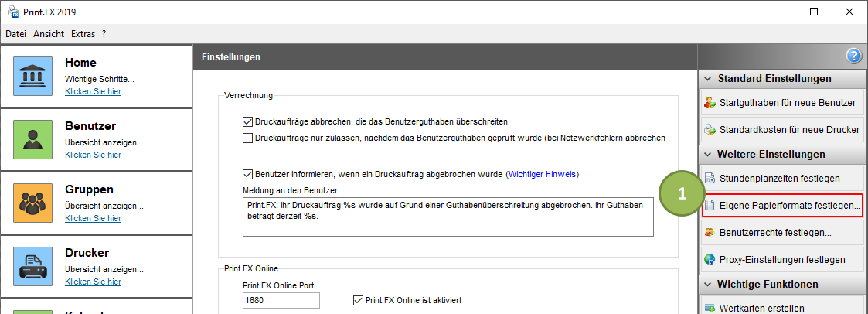Click the Proxy-Einstellungen globe icon
868x314 pixels.
(x=710, y=260)
